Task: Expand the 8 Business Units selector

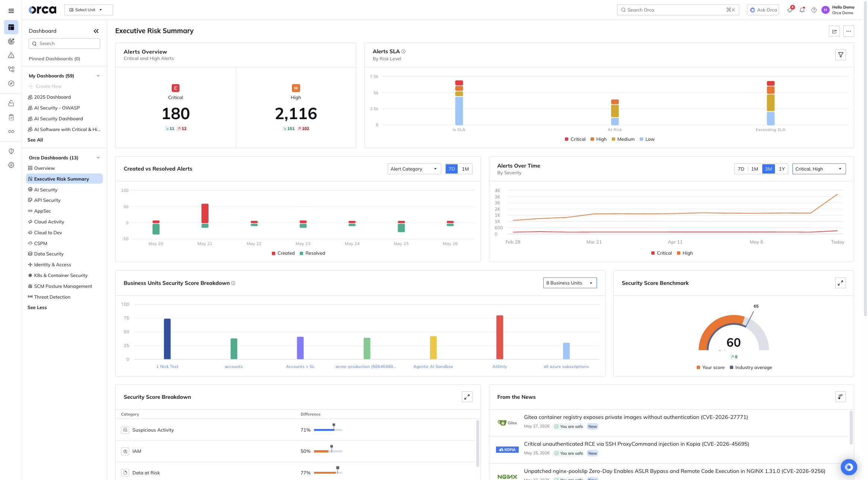Action: (570, 283)
